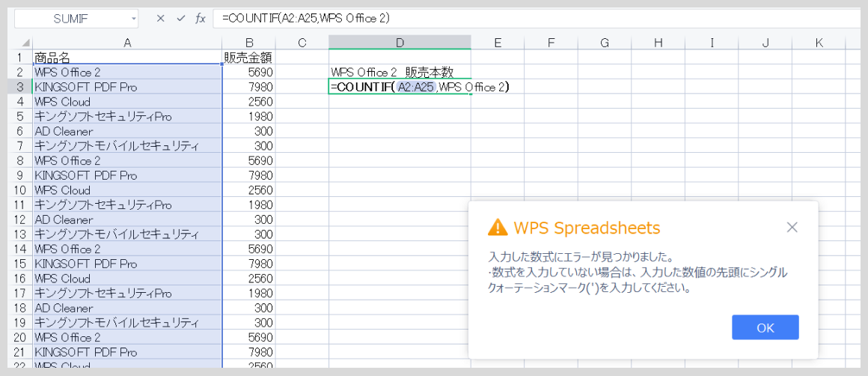Select column J header

click(x=765, y=43)
